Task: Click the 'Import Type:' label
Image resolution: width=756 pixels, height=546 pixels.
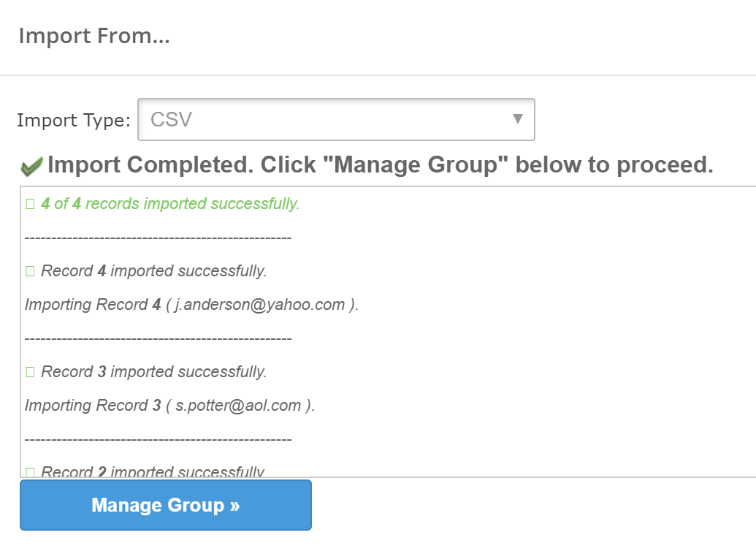Action: 73,120
